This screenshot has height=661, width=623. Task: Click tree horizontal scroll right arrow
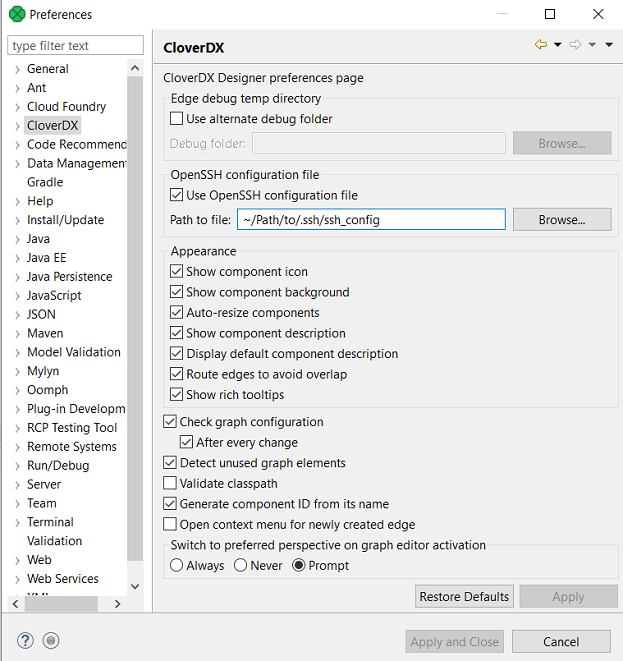tap(118, 604)
